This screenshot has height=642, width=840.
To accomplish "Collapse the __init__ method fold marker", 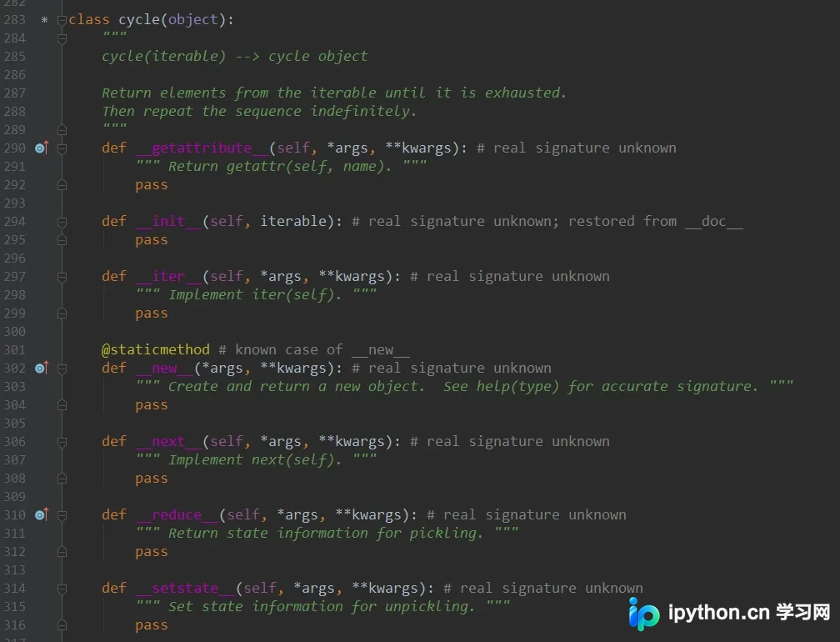I will 62,222.
